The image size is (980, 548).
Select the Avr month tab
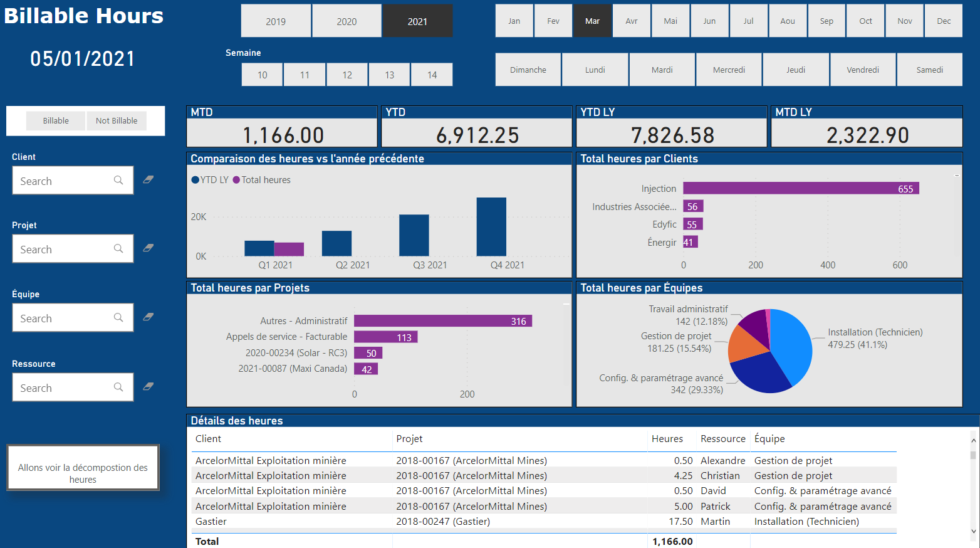(631, 21)
